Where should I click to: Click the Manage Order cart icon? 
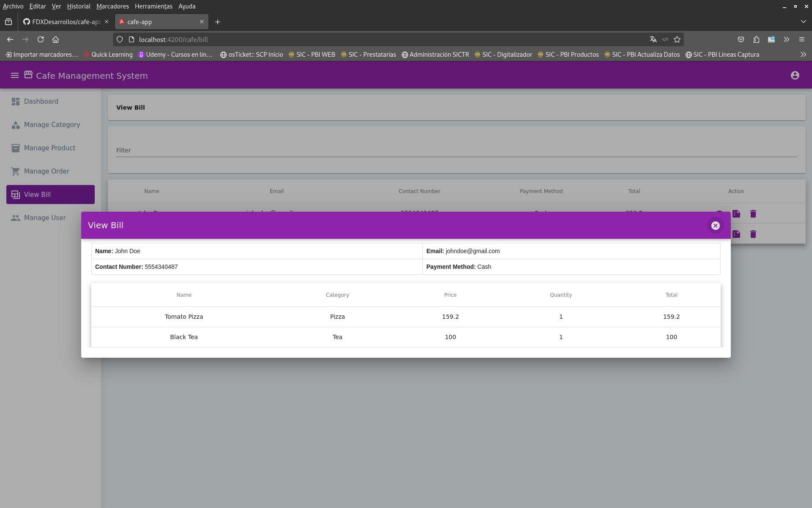[x=16, y=171]
